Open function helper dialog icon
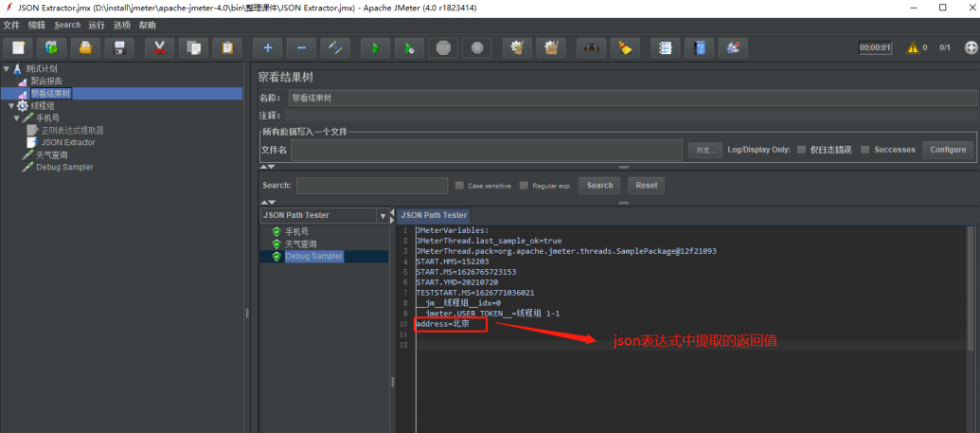Viewport: 980px width, 433px height. [666, 47]
